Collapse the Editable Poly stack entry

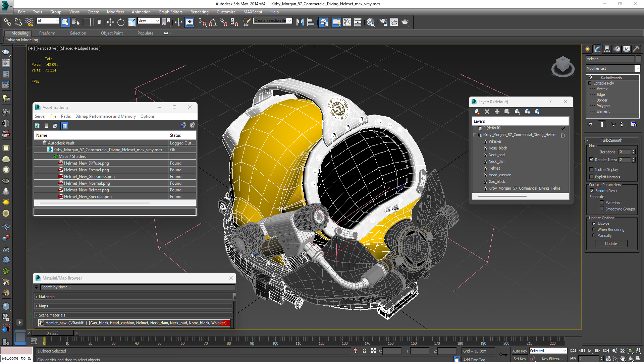590,83
